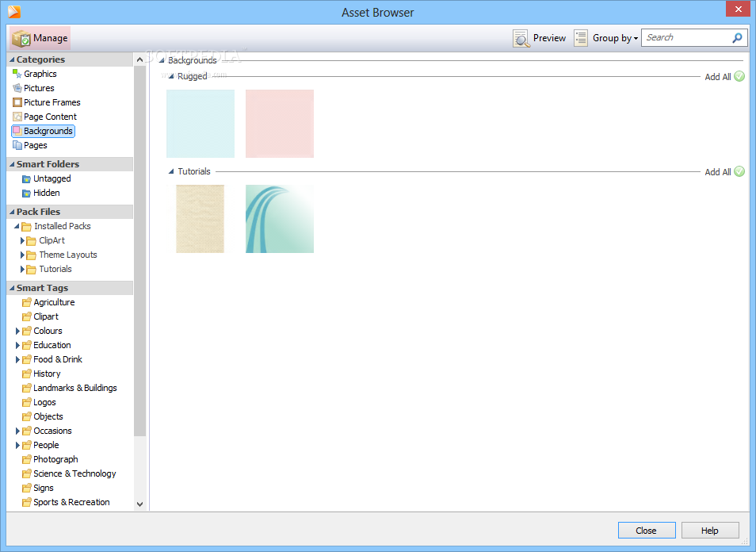Select the Installed Packs folder

[x=62, y=226]
